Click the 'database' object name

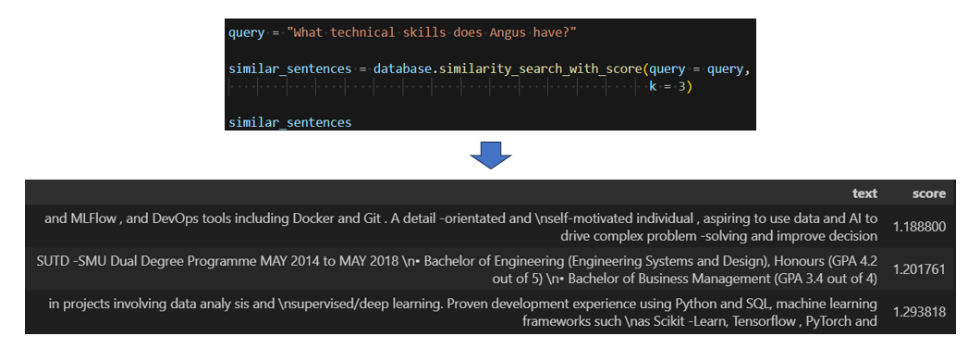pyautogui.click(x=402, y=68)
